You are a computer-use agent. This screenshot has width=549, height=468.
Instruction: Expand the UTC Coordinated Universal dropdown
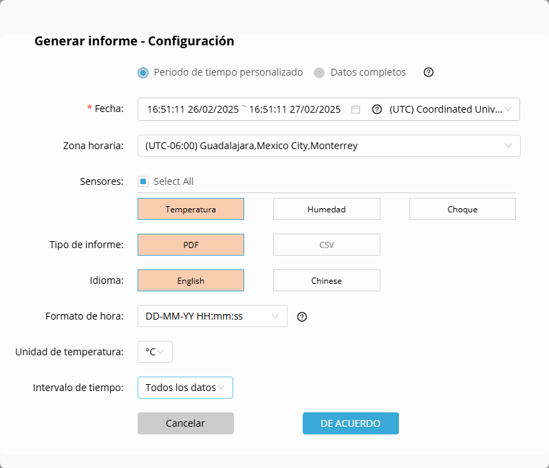(x=449, y=110)
